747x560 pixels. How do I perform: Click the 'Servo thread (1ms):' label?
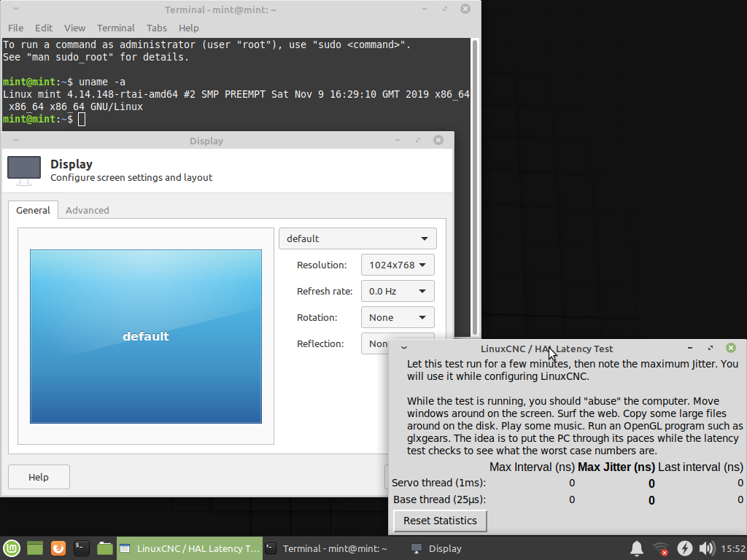pyautogui.click(x=438, y=483)
